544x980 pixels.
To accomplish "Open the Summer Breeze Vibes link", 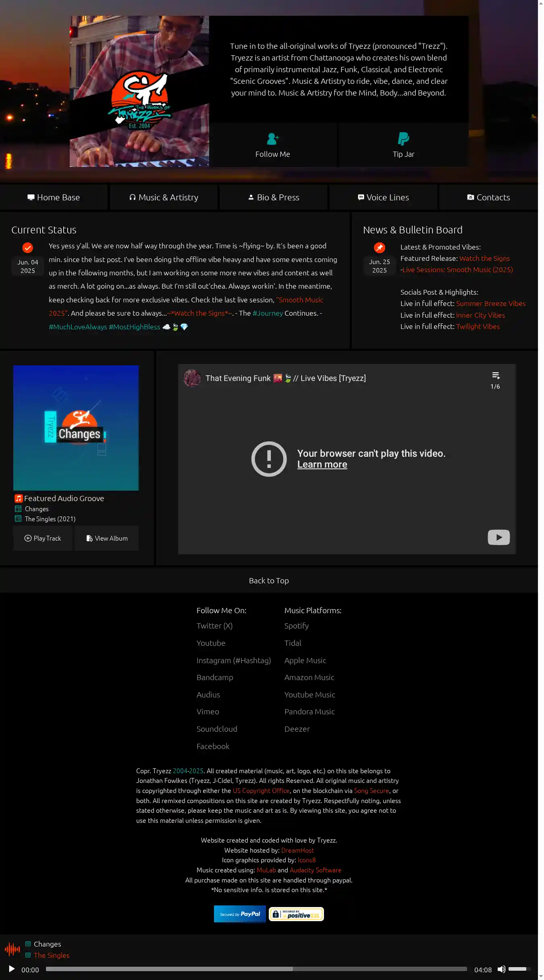I will pyautogui.click(x=490, y=304).
